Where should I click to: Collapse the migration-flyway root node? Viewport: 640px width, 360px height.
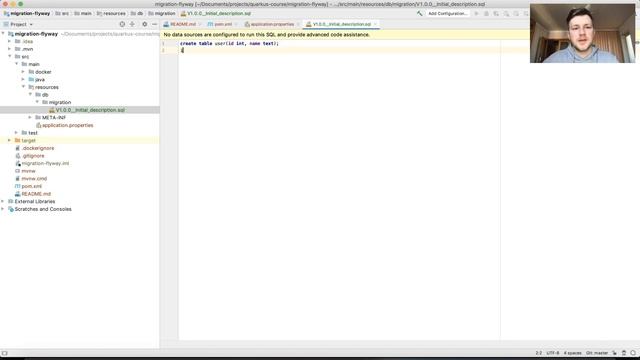click(x=3, y=33)
